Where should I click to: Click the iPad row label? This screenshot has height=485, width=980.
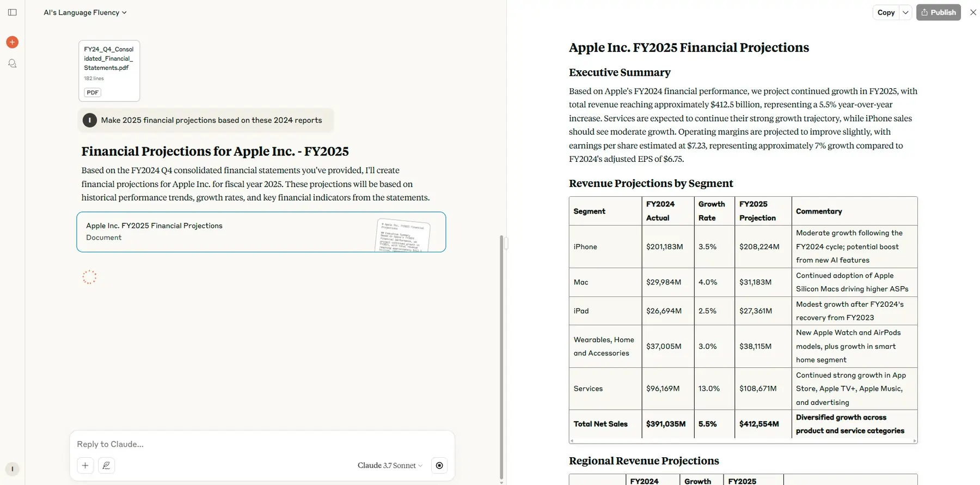click(581, 311)
